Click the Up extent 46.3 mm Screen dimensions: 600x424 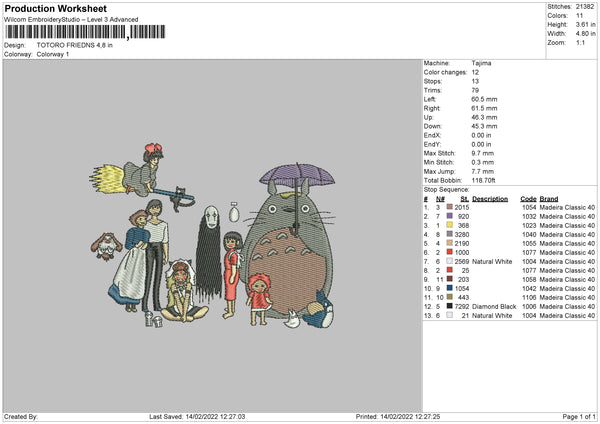484,117
